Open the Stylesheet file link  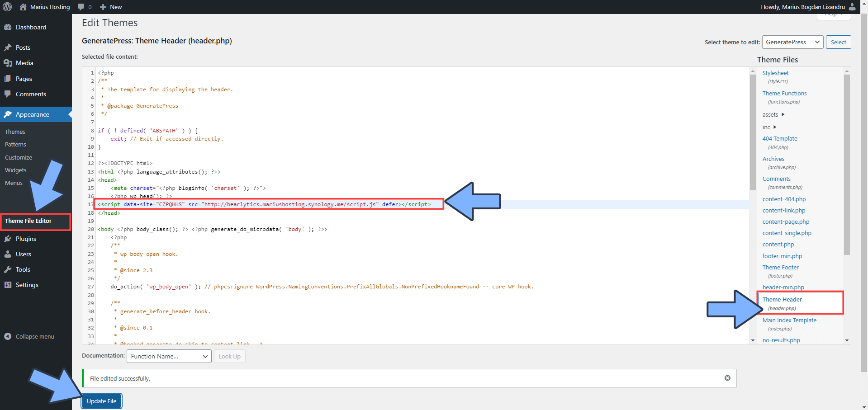point(775,73)
